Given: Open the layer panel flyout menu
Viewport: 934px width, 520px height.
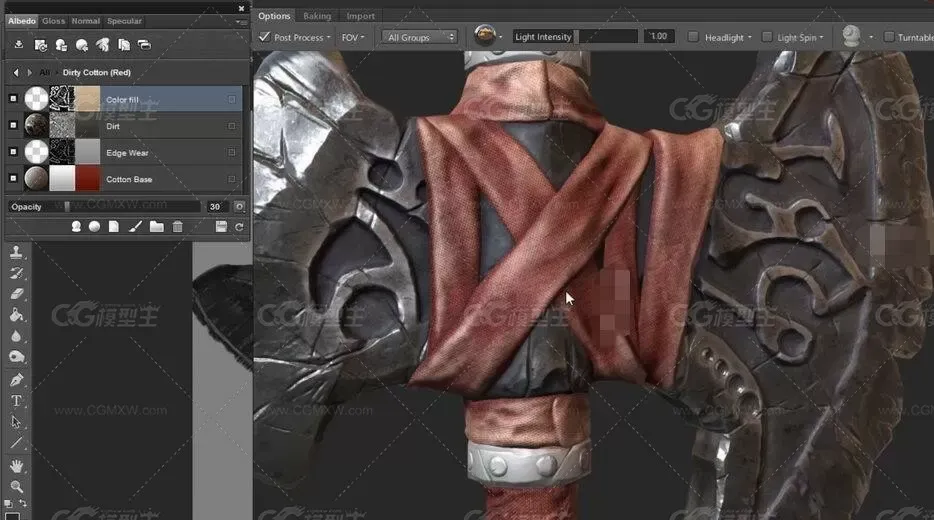Looking at the screenshot, I should pyautogui.click(x=241, y=22).
